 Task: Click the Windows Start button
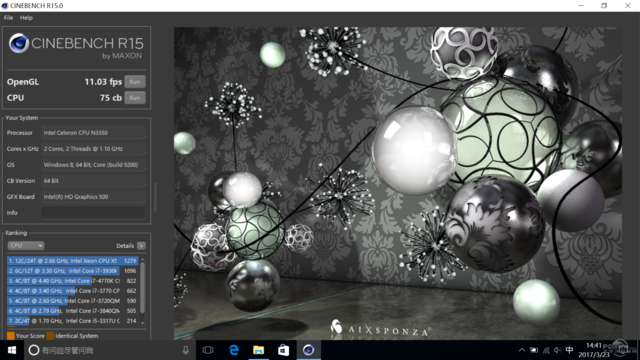(x=12, y=350)
